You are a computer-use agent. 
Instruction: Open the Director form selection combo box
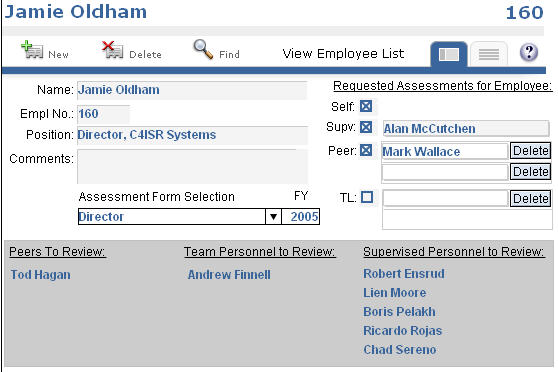tap(180, 216)
